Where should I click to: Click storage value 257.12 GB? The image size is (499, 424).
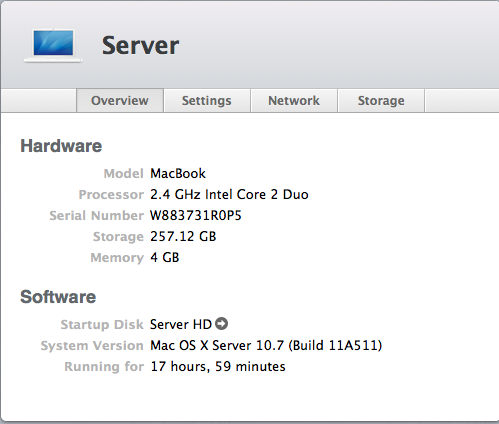183,236
